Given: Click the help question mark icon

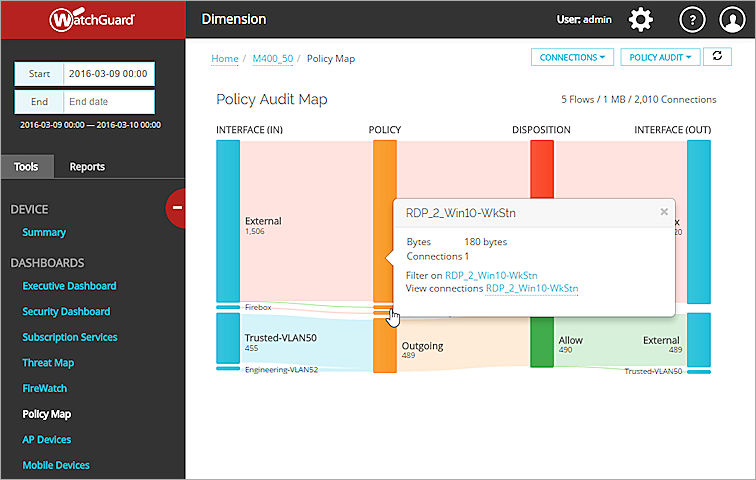Looking at the screenshot, I should click(x=693, y=19).
